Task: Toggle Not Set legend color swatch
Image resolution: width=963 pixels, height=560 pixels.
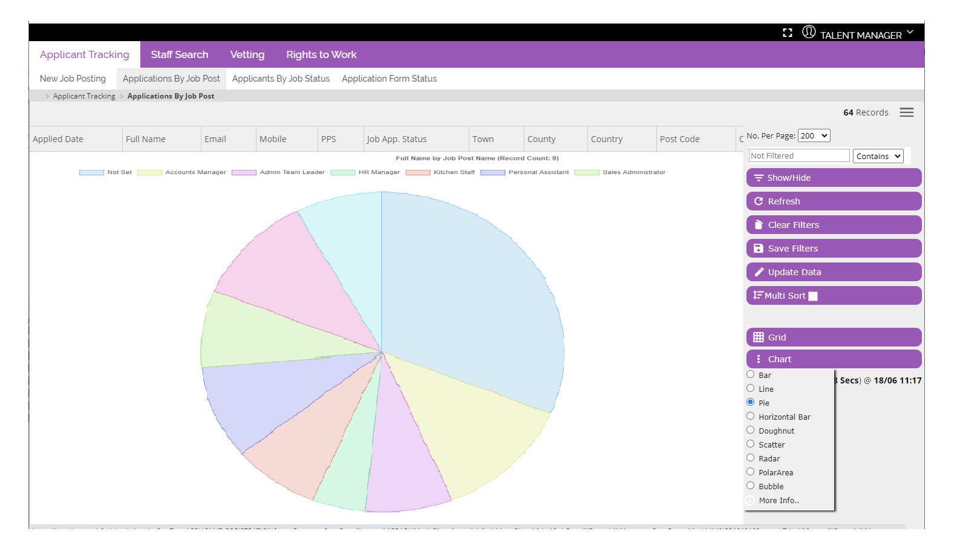Action: coord(91,172)
